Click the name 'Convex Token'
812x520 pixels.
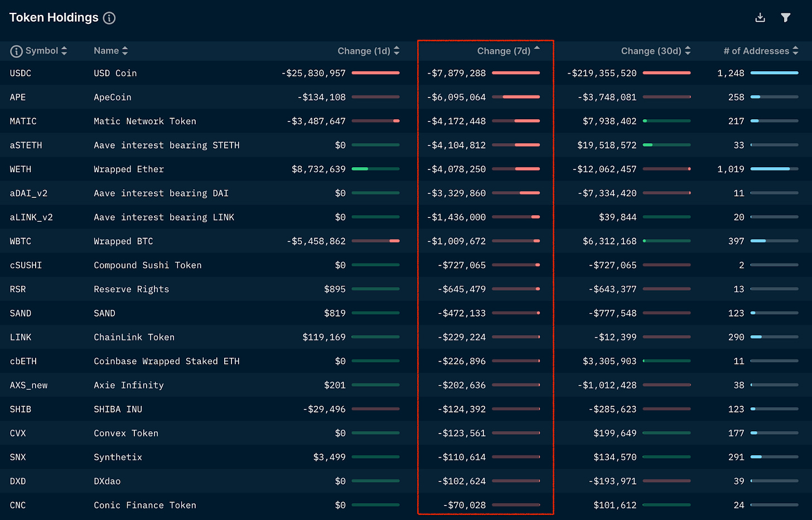point(126,433)
